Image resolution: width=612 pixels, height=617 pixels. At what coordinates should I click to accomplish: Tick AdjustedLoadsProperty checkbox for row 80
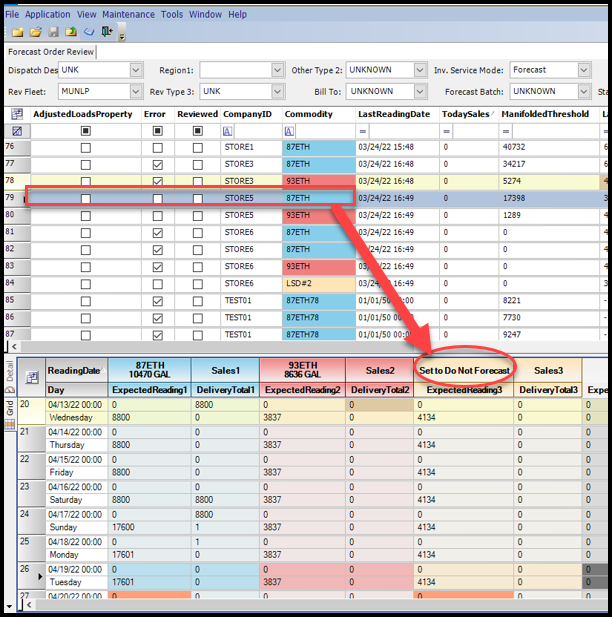[85, 232]
